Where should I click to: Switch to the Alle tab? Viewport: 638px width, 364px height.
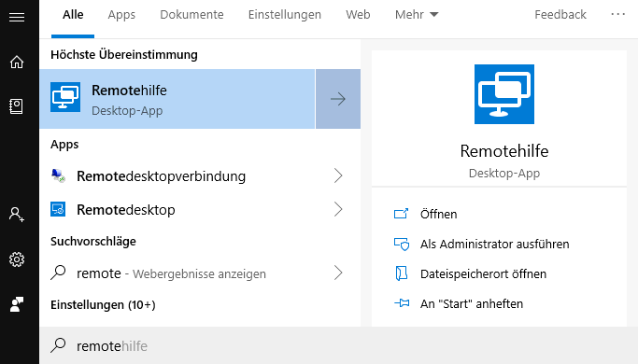(73, 15)
